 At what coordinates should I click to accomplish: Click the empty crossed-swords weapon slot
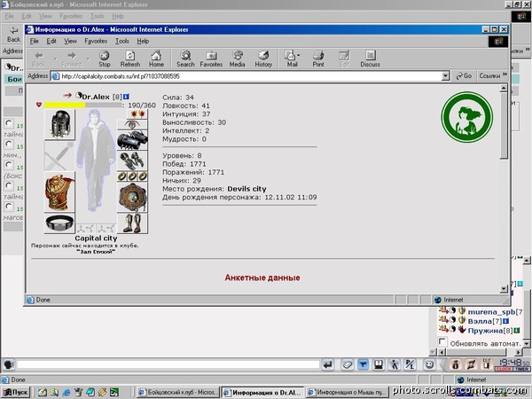pyautogui.click(x=59, y=156)
